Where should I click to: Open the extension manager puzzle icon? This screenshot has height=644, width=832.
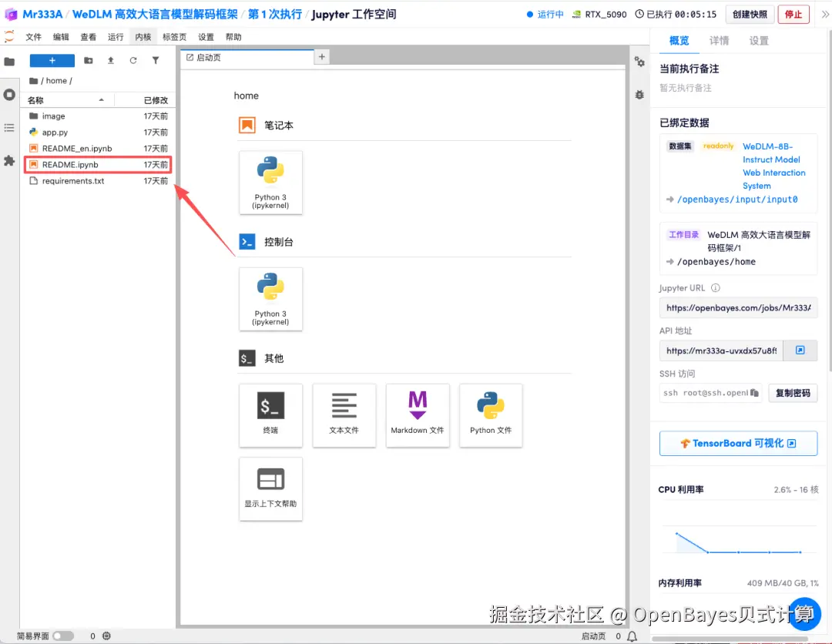9,160
